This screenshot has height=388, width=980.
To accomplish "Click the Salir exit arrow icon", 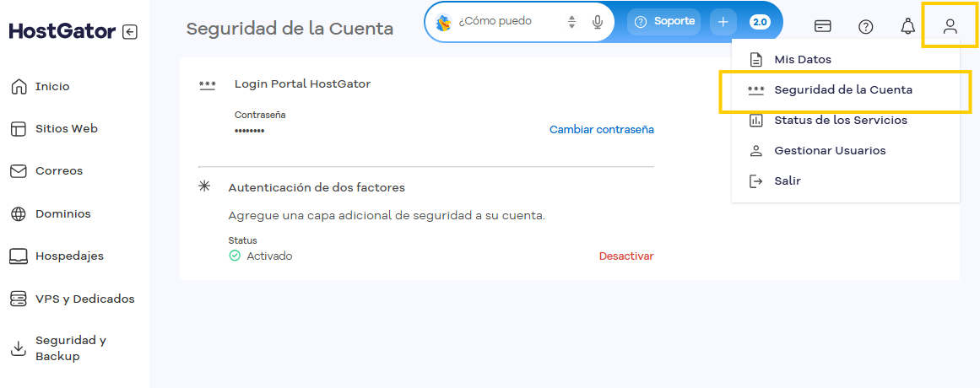I will (x=756, y=181).
